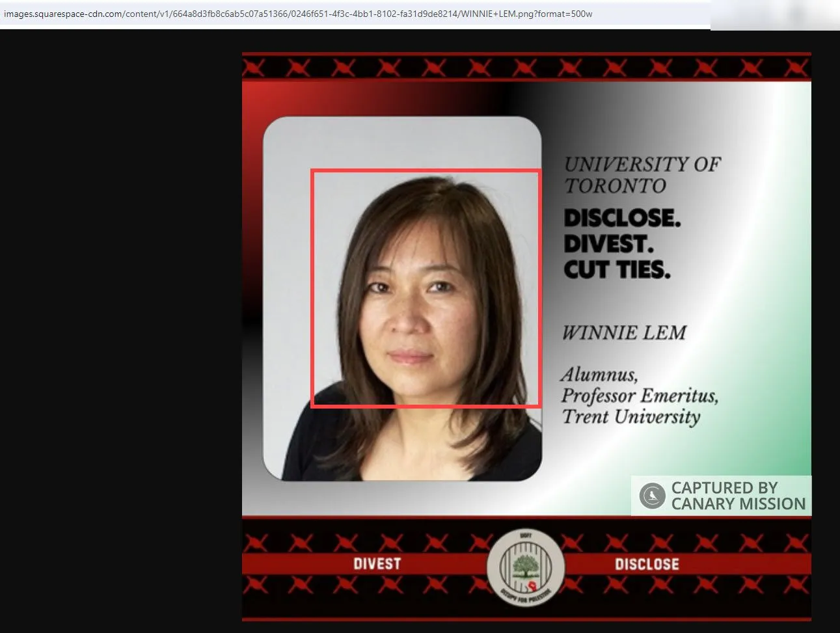This screenshot has width=840, height=633.
Task: Click the "CUT TIES." bold headline text
Action: tap(617, 269)
